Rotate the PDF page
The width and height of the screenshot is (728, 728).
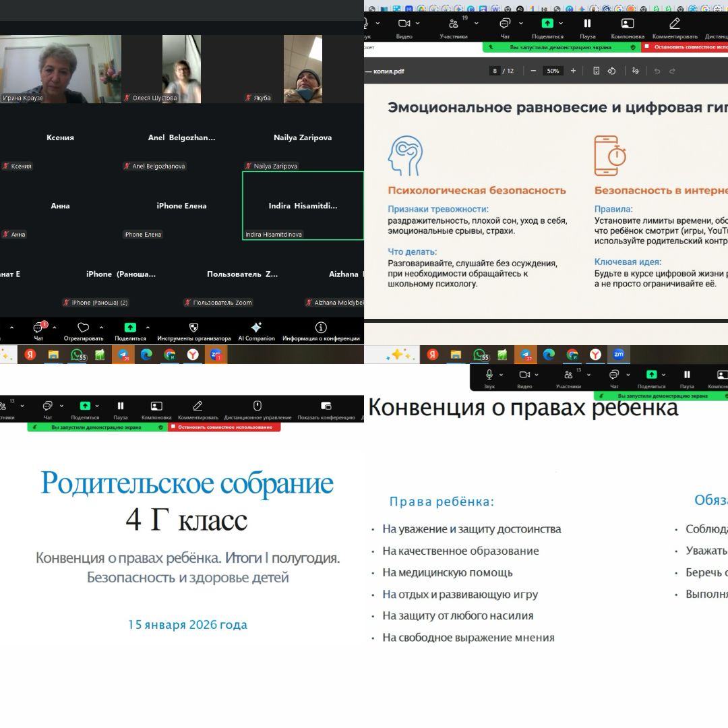(611, 71)
